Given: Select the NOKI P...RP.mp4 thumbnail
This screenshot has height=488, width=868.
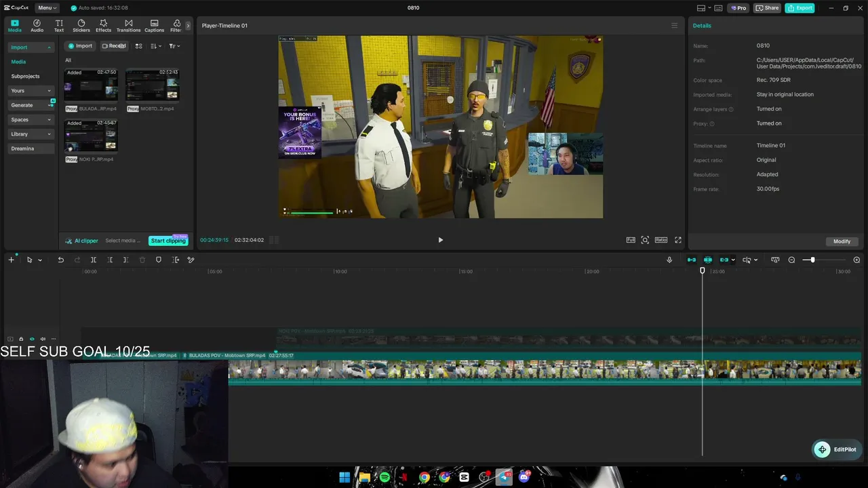Looking at the screenshot, I should coord(91,136).
